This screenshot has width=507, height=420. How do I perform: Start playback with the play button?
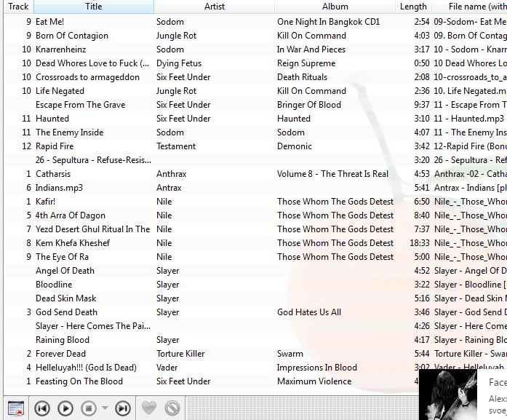(65, 408)
